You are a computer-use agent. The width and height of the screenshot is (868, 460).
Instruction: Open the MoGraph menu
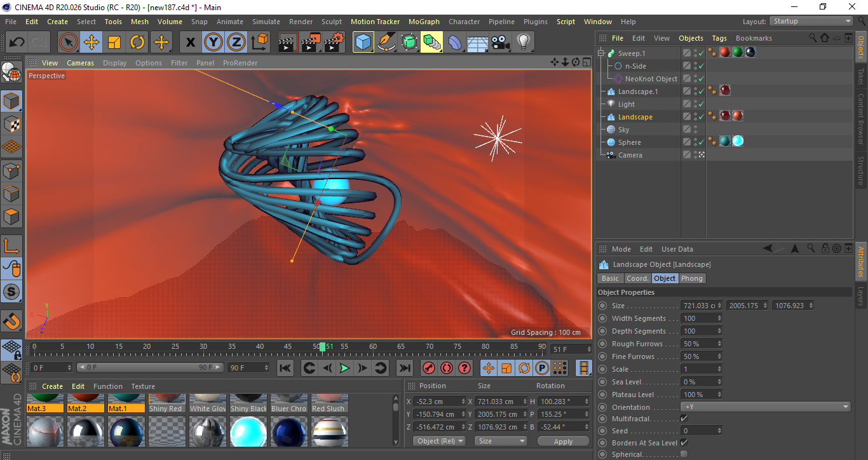click(x=424, y=22)
